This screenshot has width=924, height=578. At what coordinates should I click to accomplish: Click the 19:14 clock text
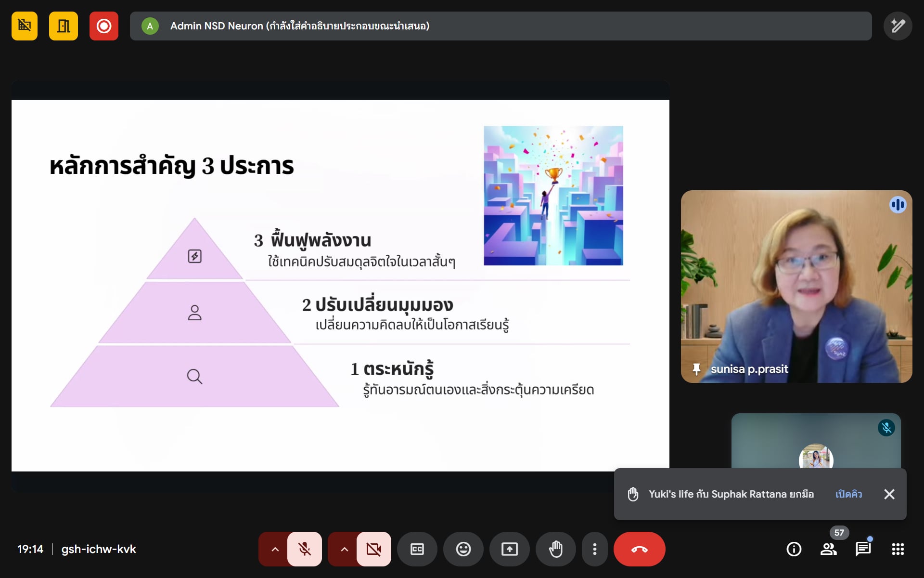point(30,549)
